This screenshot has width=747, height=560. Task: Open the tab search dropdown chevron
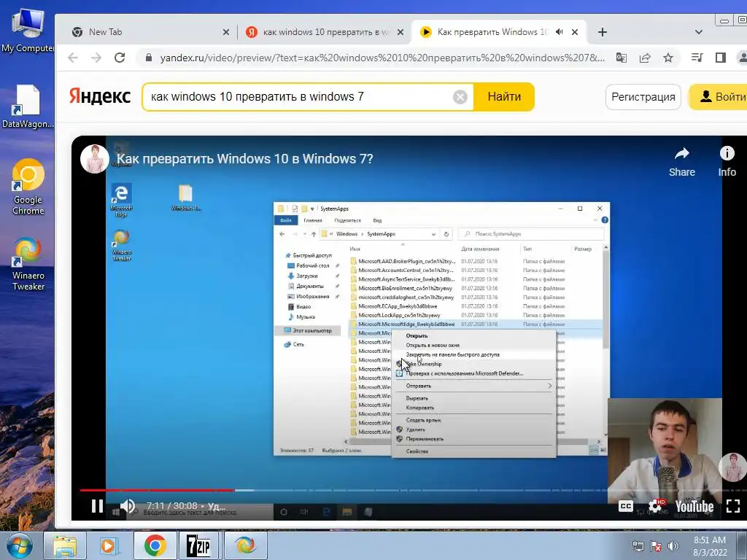tap(698, 32)
